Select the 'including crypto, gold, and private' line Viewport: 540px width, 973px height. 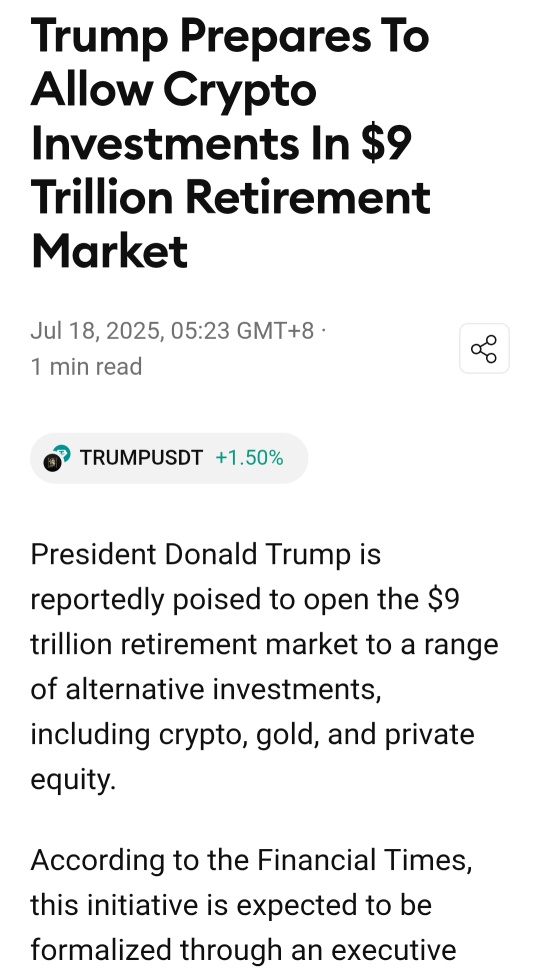253,735
